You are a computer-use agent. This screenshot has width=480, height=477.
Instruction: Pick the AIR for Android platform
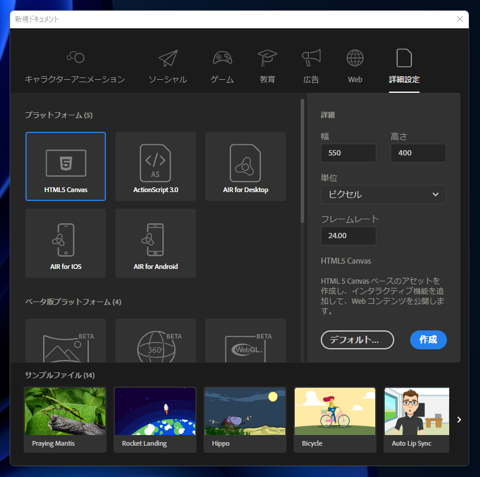point(156,243)
